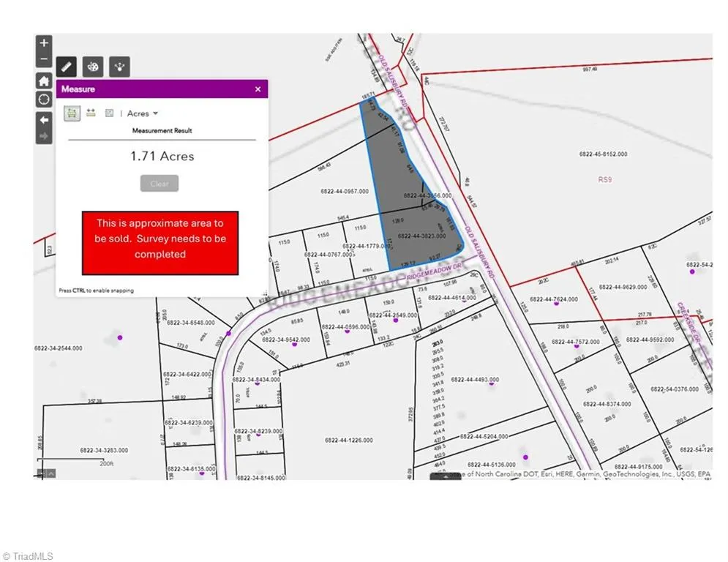
Task: Click parcel label 6822-44-8374.000
Action: [x=607, y=404]
